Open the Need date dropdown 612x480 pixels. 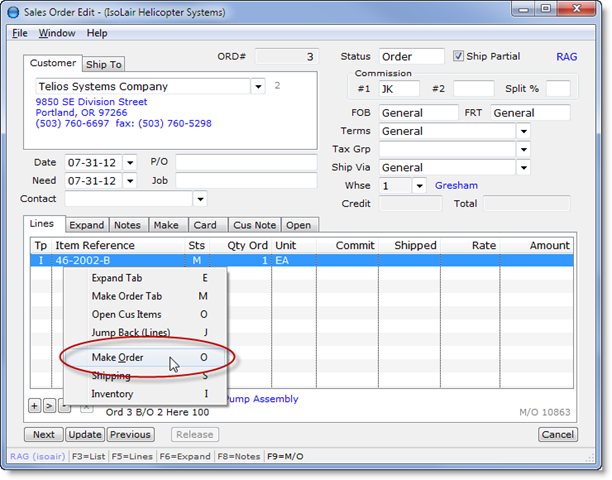130,181
